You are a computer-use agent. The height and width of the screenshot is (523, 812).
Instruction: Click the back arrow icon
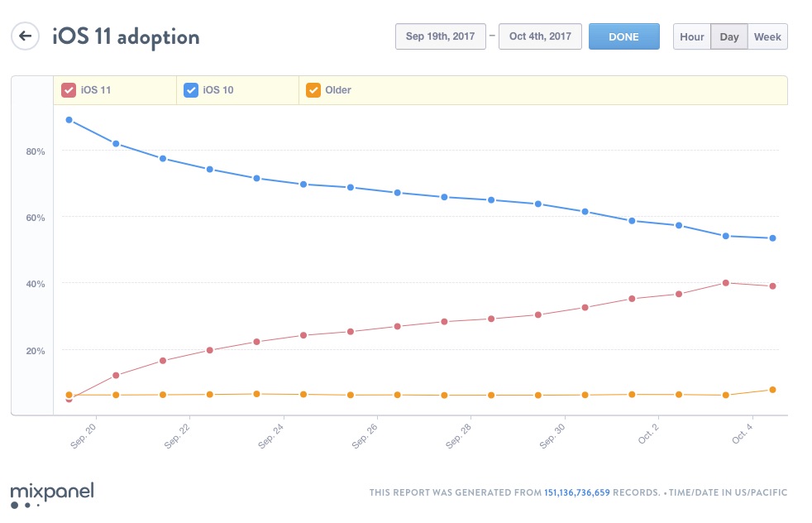(25, 36)
